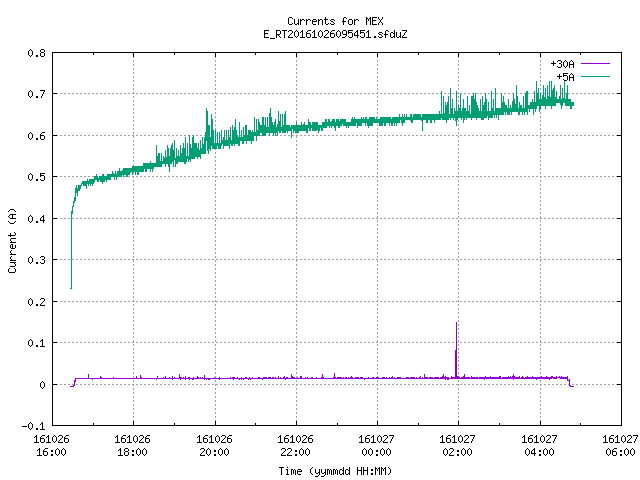
Task: Click the x-axis label 'Time (yymmdd HH:MM)'
Action: (335, 471)
